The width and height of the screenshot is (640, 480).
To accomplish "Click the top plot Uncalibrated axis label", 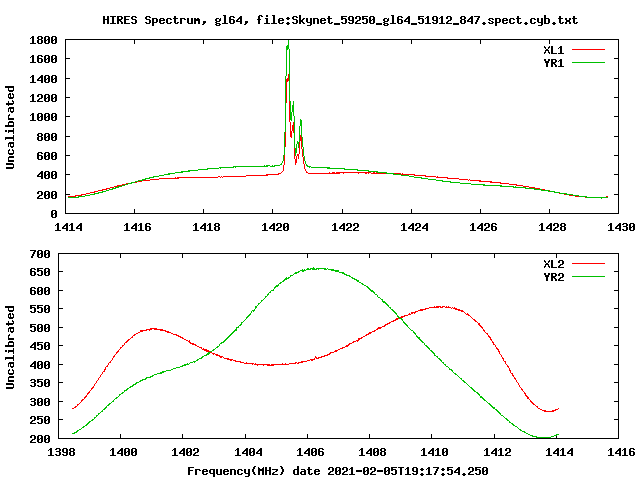I will tap(10, 127).
